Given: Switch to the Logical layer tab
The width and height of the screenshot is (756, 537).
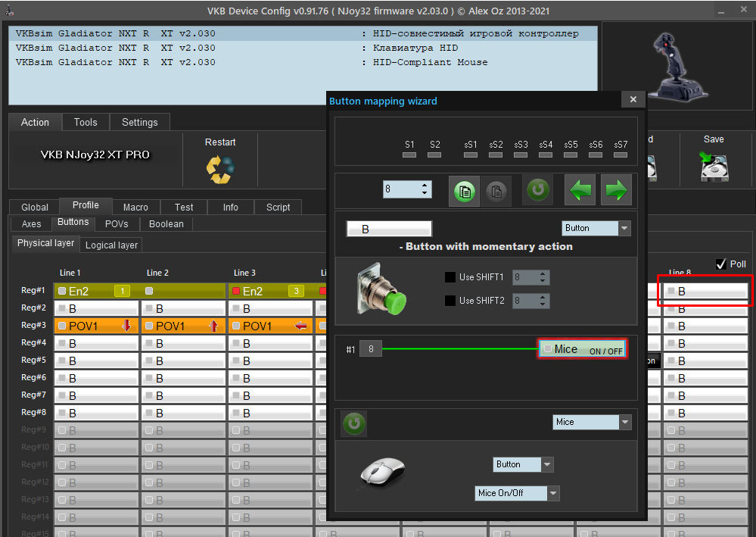Looking at the screenshot, I should pyautogui.click(x=111, y=245).
